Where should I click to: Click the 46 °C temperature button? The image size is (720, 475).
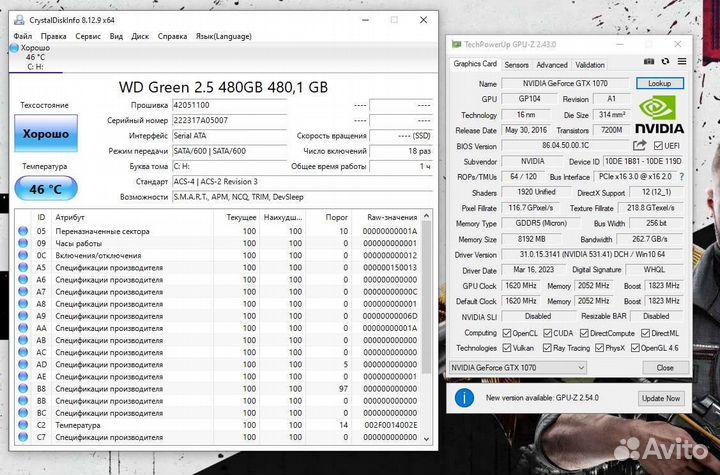46,189
